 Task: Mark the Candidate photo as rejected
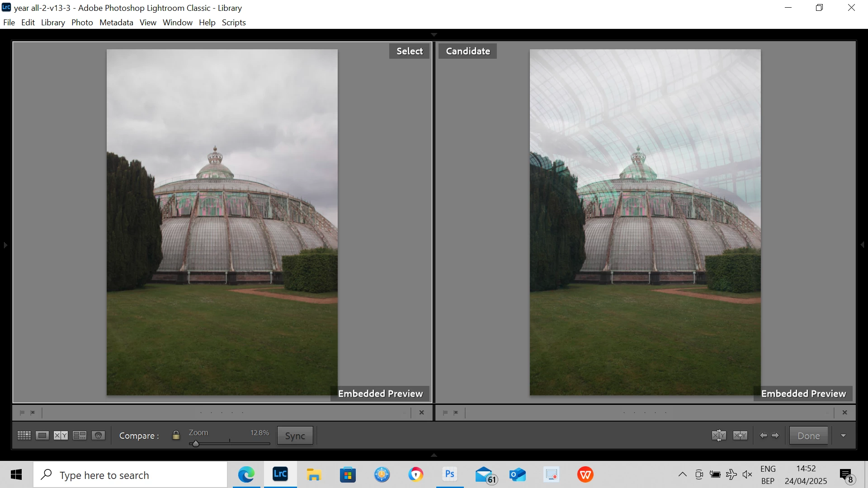(x=456, y=413)
